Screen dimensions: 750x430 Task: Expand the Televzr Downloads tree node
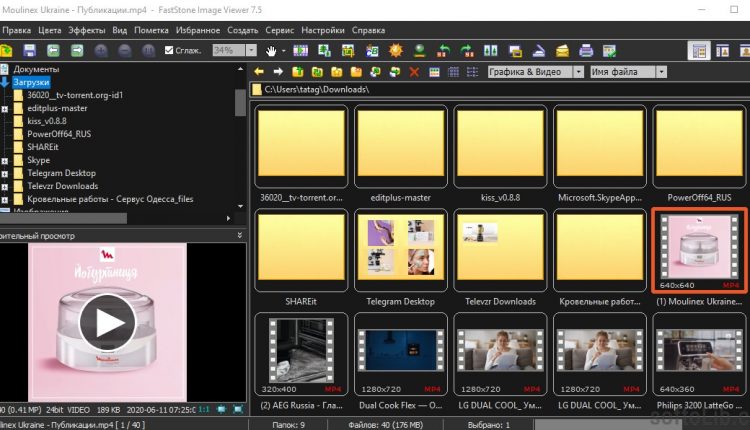[x=5, y=187]
